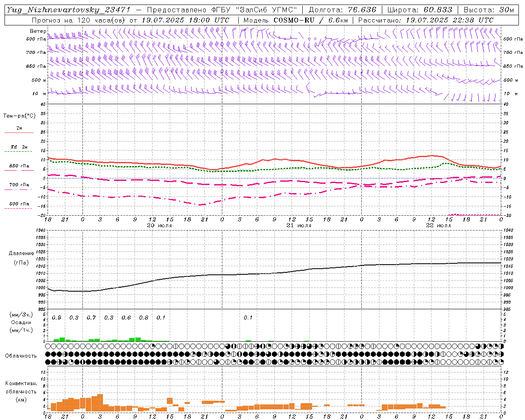Click the (мм/1ч.) precipitation unit label
525x420 pixels.
21,330
